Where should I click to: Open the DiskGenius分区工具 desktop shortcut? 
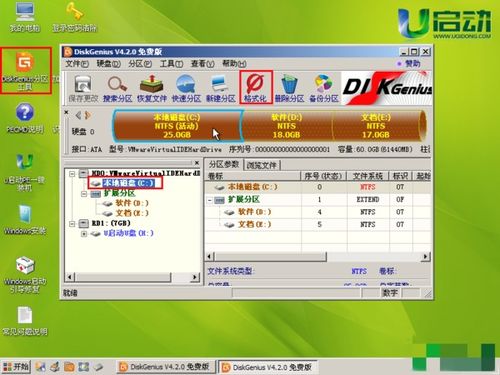[26, 71]
